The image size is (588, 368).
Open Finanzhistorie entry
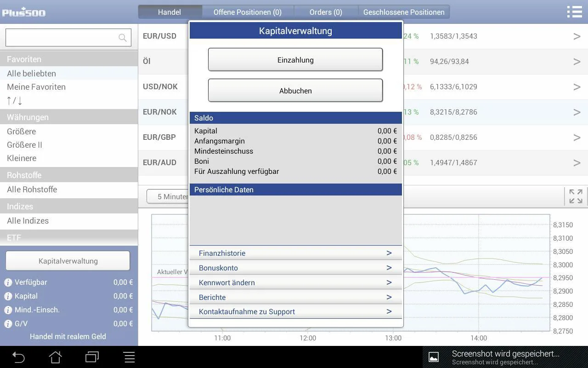pos(295,253)
